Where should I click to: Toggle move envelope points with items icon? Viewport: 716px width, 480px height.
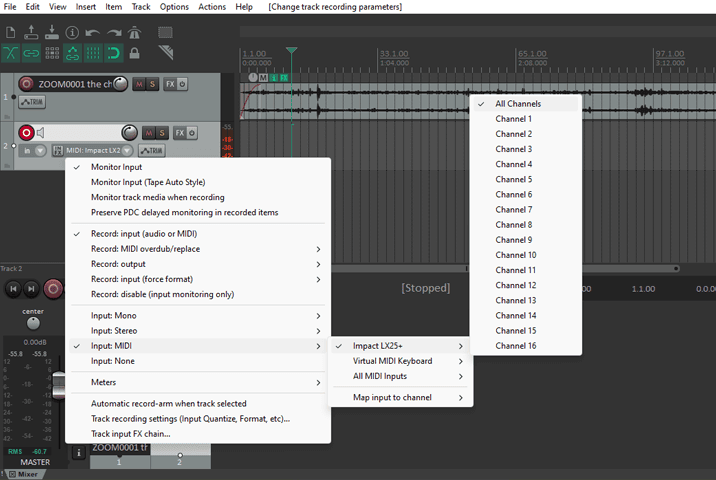pyautogui.click(x=73, y=53)
